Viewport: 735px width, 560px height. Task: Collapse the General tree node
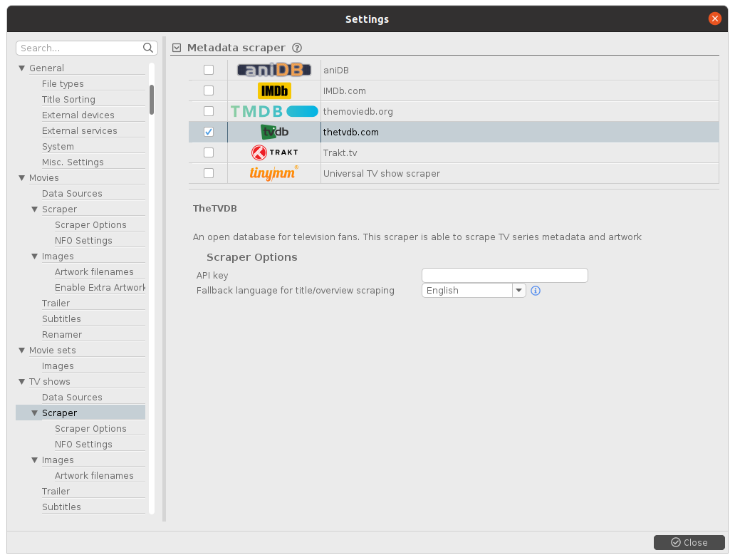22,68
